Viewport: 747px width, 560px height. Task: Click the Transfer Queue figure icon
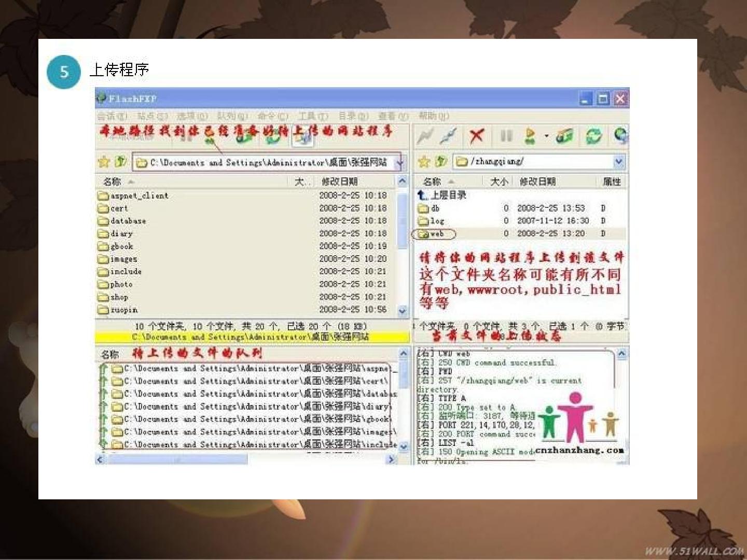click(530, 136)
